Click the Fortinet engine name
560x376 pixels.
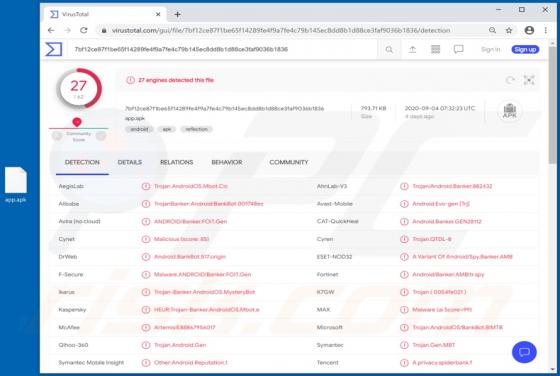(x=327, y=274)
